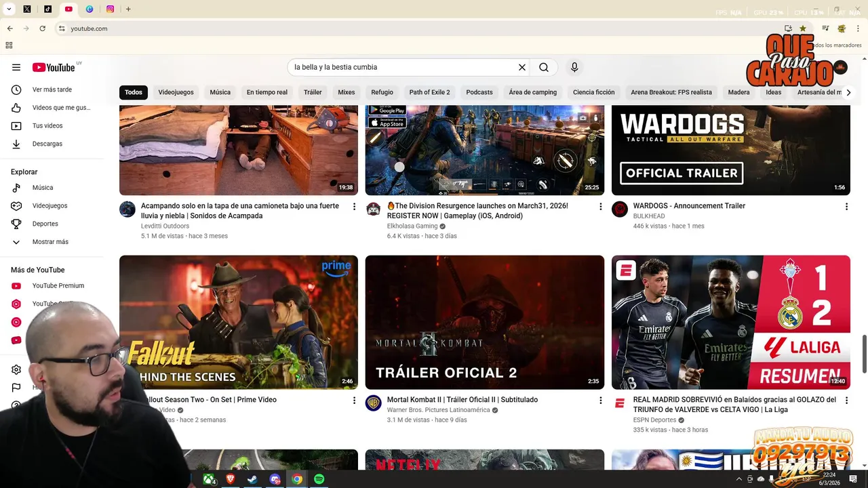Select the Todos filter chip
The image size is (868, 488).
pos(134,92)
